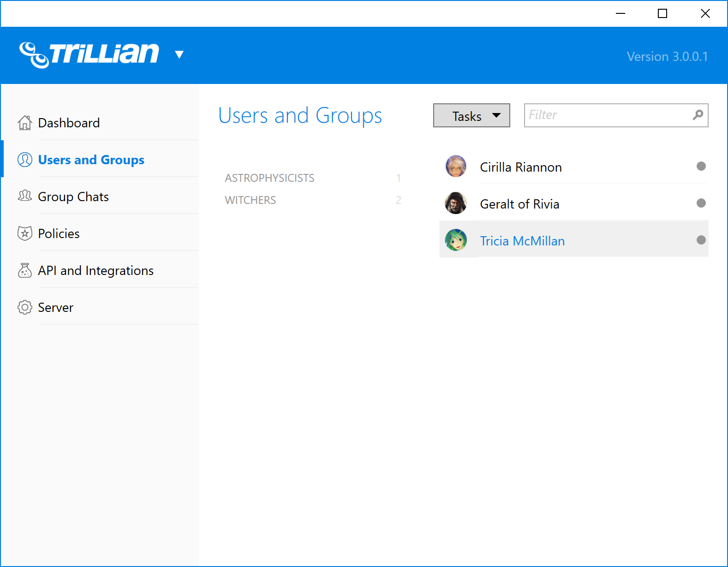The width and height of the screenshot is (728, 567).
Task: Click the Group Chats people icon
Action: coord(25,196)
